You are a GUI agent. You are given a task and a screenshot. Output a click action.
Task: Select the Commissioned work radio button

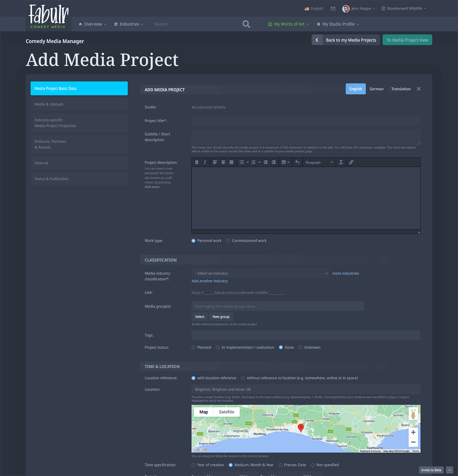point(228,241)
